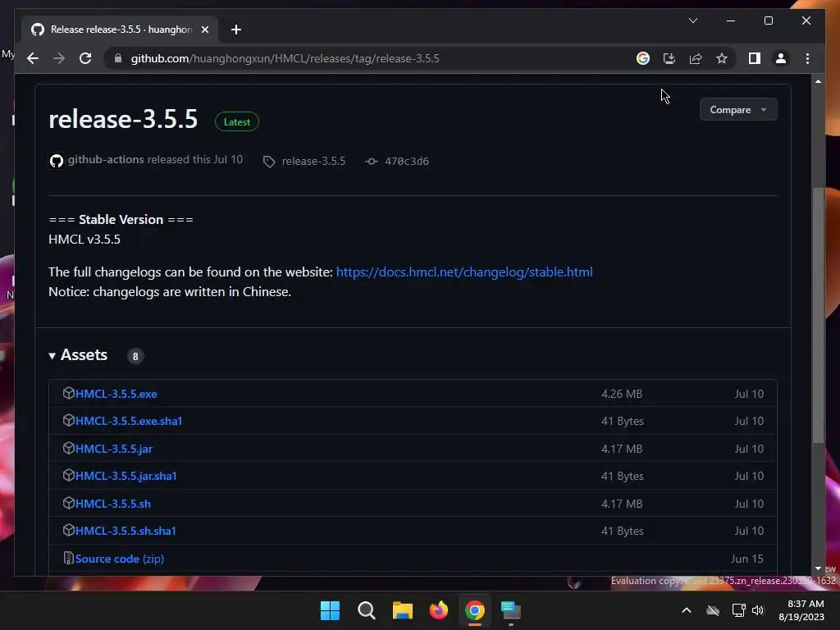
Task: Open the clock showing 8:37 AM
Action: [x=801, y=610]
